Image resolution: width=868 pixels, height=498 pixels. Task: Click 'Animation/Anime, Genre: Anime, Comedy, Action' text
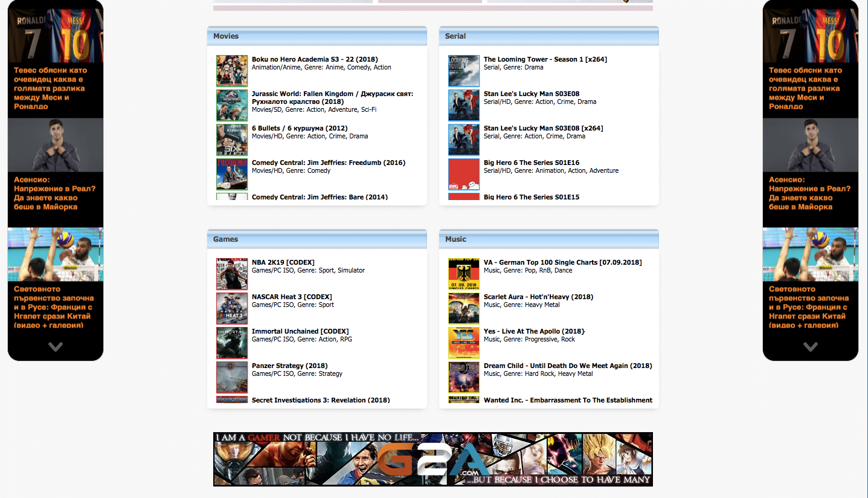point(321,67)
